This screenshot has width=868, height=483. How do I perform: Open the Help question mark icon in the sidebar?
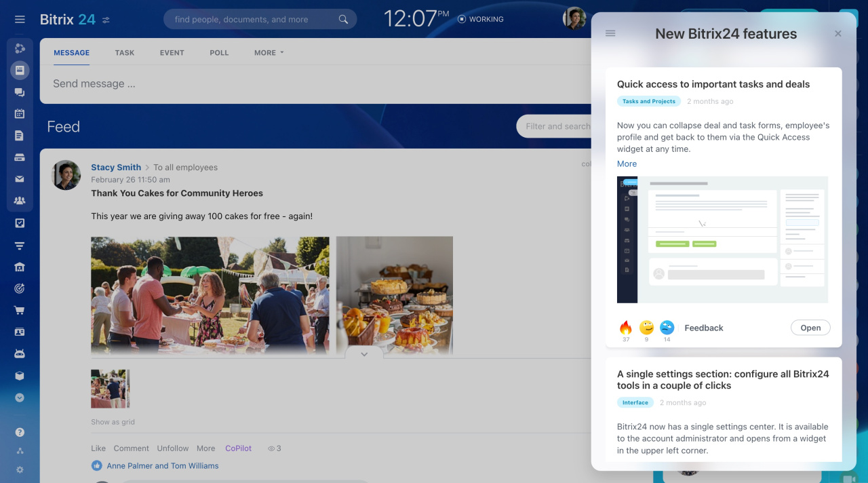20,432
